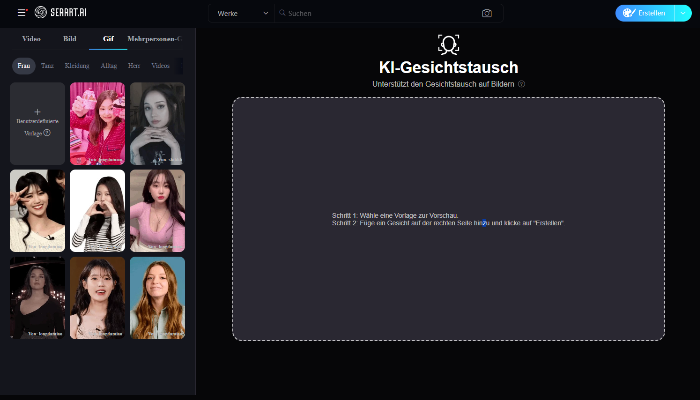Open the hamburger menu
Image resolution: width=700 pixels, height=400 pixels.
[x=21, y=12]
